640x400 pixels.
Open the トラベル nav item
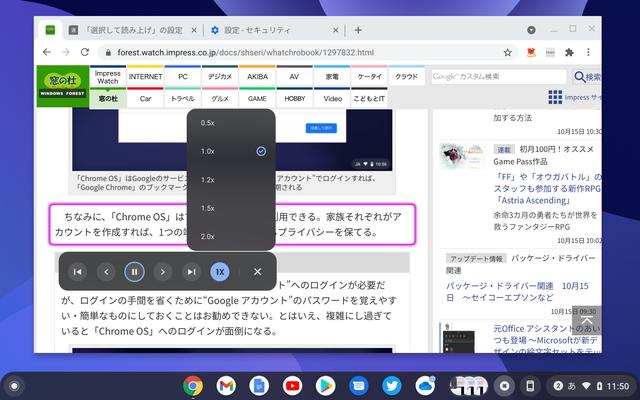coord(183,98)
